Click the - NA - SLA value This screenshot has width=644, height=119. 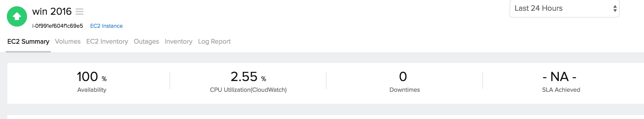559,77
